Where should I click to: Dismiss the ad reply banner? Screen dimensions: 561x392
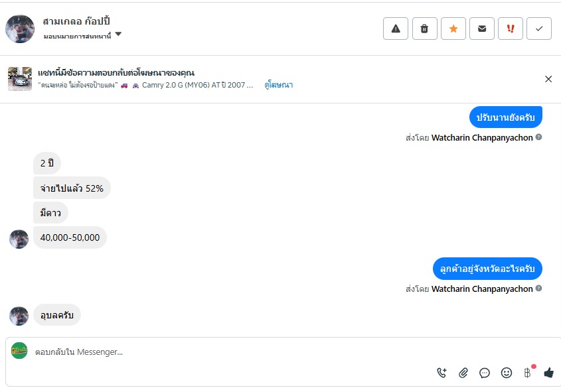pos(548,79)
